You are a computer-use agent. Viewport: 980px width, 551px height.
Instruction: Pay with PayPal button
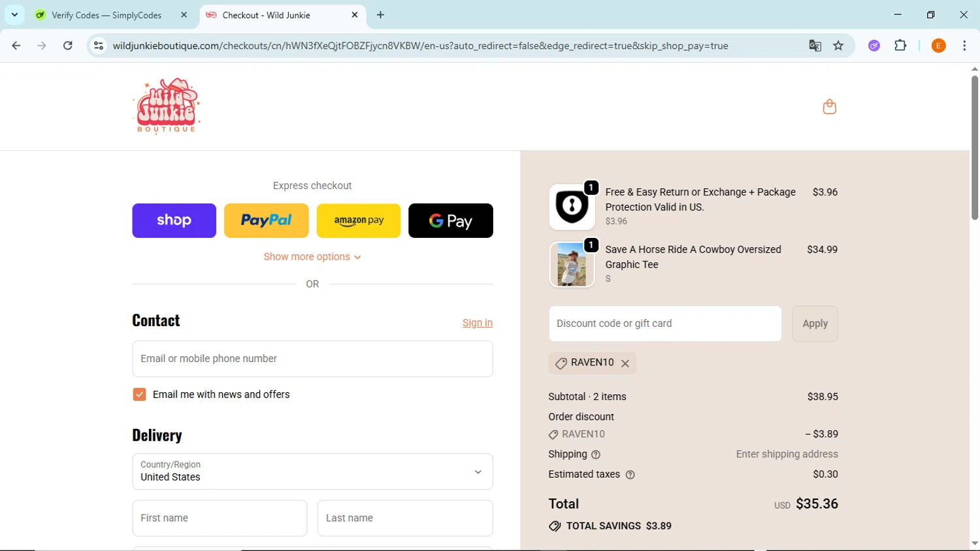[267, 220]
